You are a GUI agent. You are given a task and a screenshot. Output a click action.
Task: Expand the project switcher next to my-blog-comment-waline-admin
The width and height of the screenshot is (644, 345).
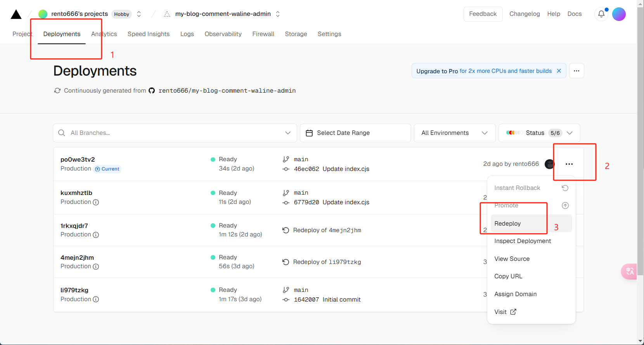tap(278, 14)
